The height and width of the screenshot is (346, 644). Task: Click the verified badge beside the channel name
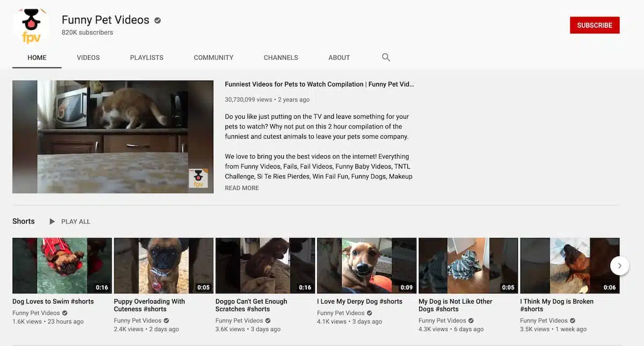[x=158, y=20]
